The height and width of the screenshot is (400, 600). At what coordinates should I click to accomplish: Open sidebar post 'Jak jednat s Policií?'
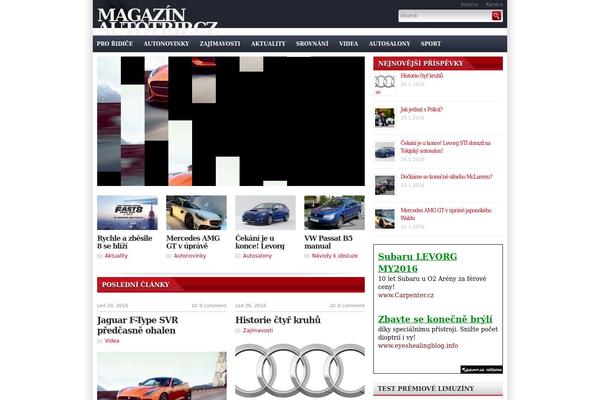[x=422, y=109]
